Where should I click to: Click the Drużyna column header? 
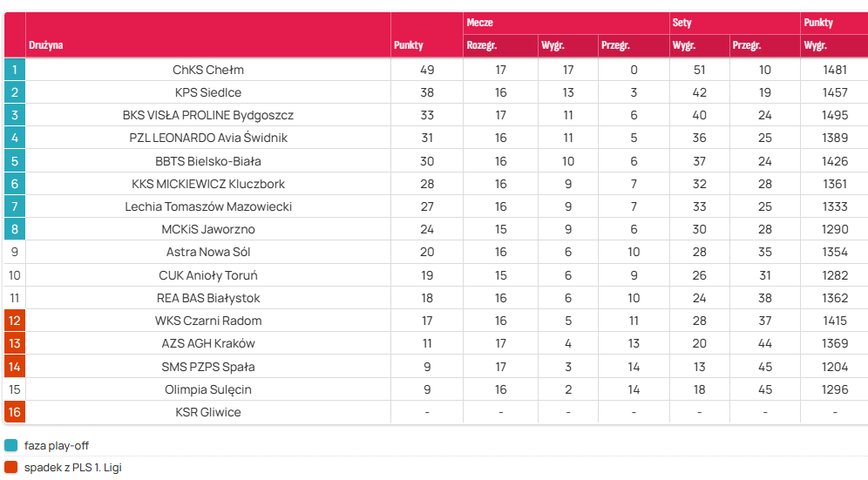46,45
